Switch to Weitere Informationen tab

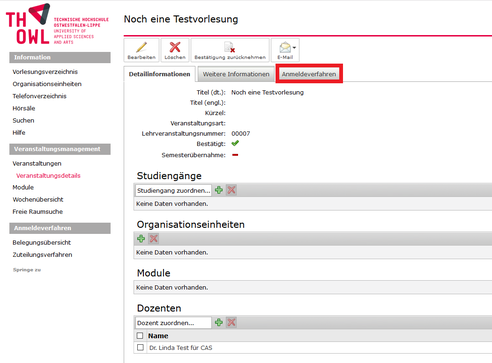click(236, 74)
